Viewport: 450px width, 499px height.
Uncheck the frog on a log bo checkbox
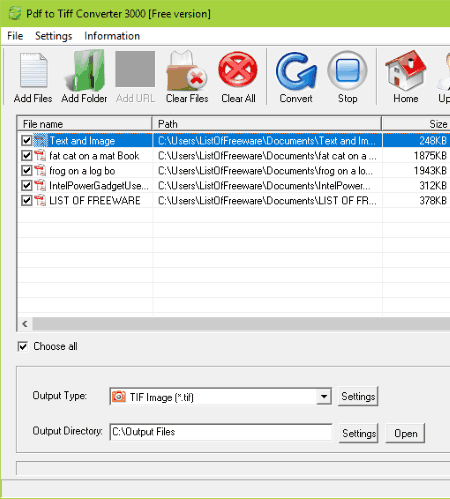(26, 170)
